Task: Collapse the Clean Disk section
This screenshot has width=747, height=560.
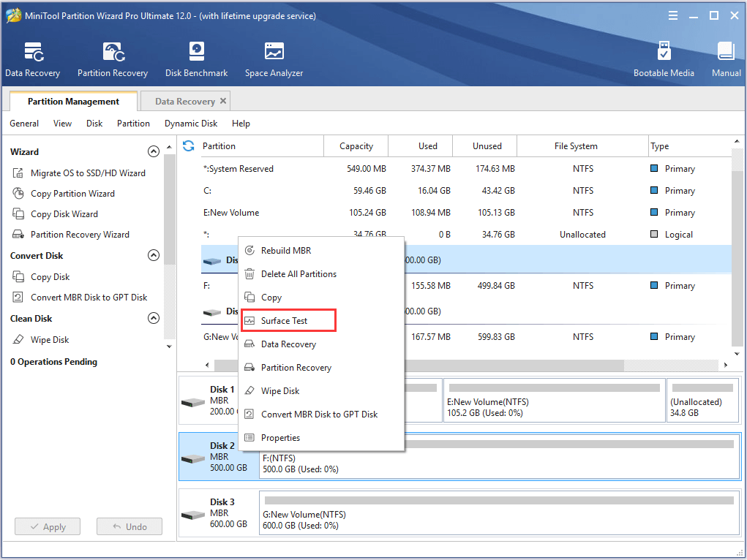Action: (x=154, y=318)
